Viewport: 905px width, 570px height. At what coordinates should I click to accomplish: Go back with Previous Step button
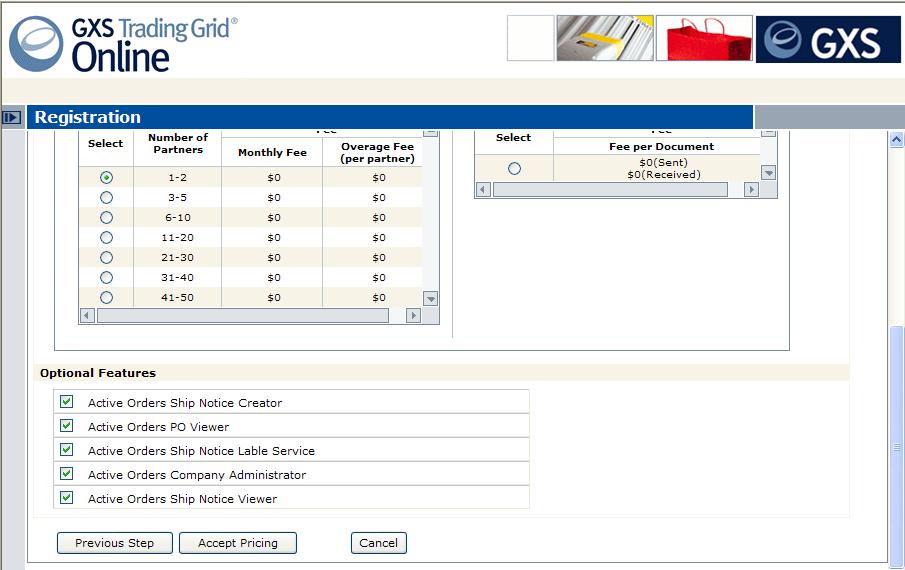115,543
